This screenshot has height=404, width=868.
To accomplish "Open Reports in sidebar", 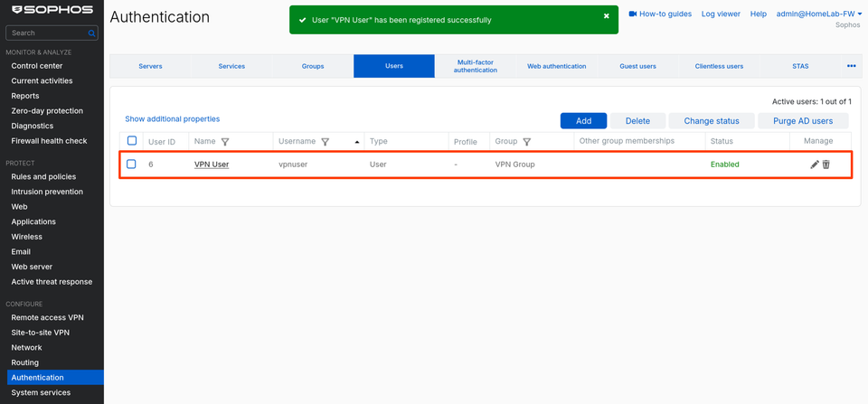I will coord(25,96).
